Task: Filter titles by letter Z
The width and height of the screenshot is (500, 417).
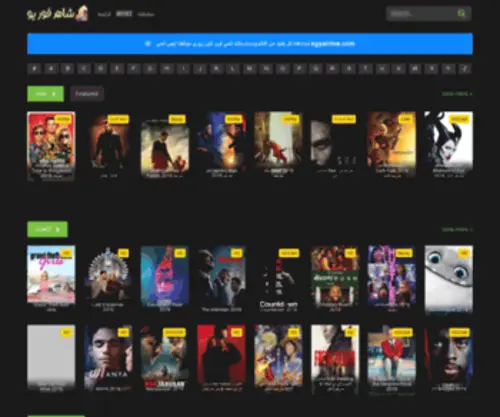Action: click(x=465, y=69)
